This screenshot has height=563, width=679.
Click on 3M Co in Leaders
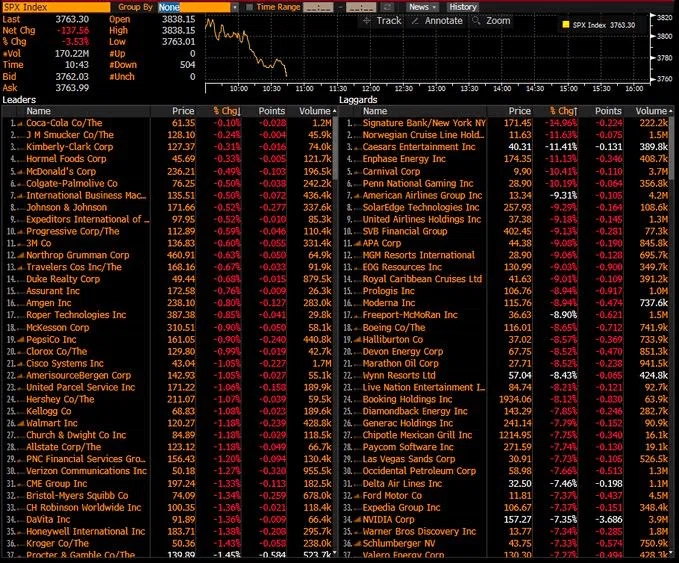pyautogui.click(x=39, y=243)
